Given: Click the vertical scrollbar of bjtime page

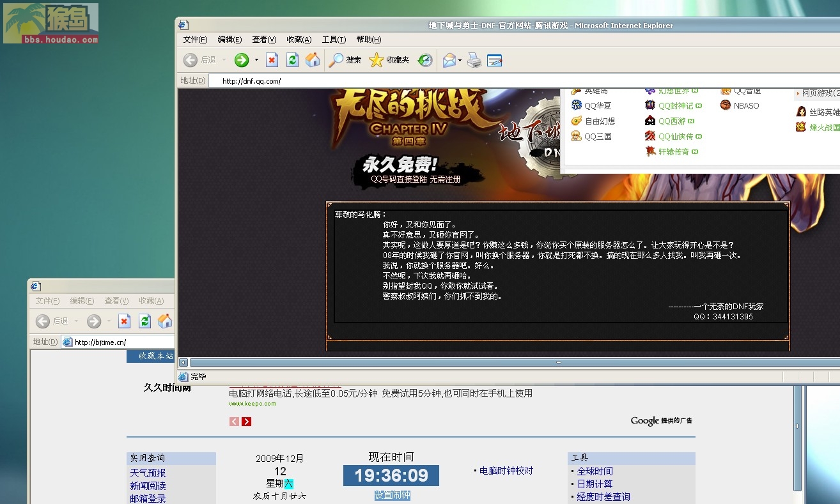Looking at the screenshot, I should (797, 425).
